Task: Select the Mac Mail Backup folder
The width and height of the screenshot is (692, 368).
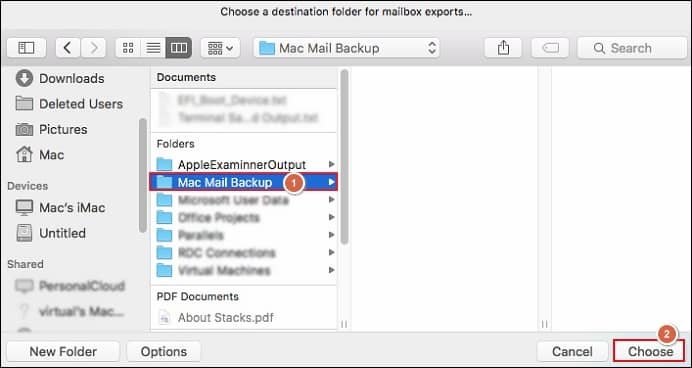Action: [x=244, y=182]
